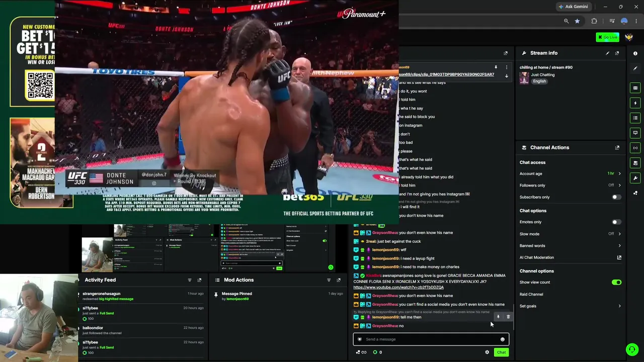Click the nodes icon at bottom of sidebar
The width and height of the screenshot is (644, 362).
coord(635,193)
